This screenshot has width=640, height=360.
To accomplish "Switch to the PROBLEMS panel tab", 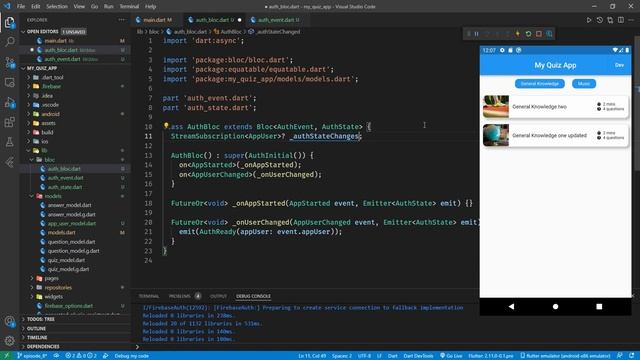I will point(180,296).
